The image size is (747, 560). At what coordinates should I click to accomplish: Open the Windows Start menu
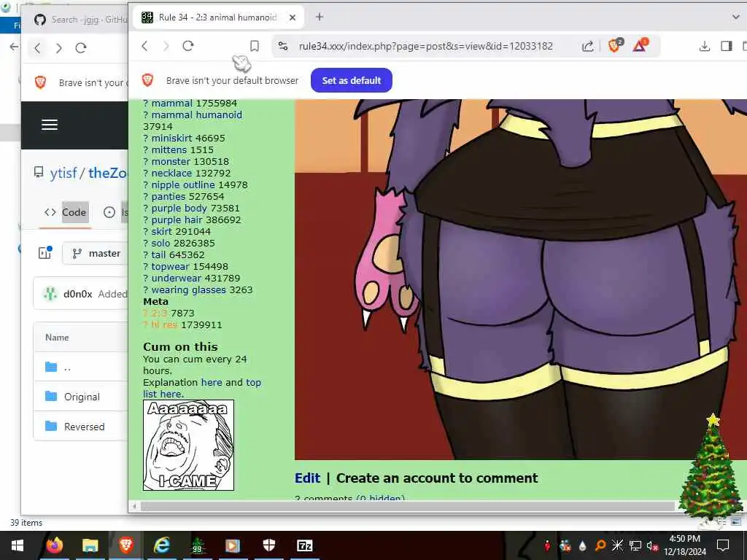tap(18, 545)
